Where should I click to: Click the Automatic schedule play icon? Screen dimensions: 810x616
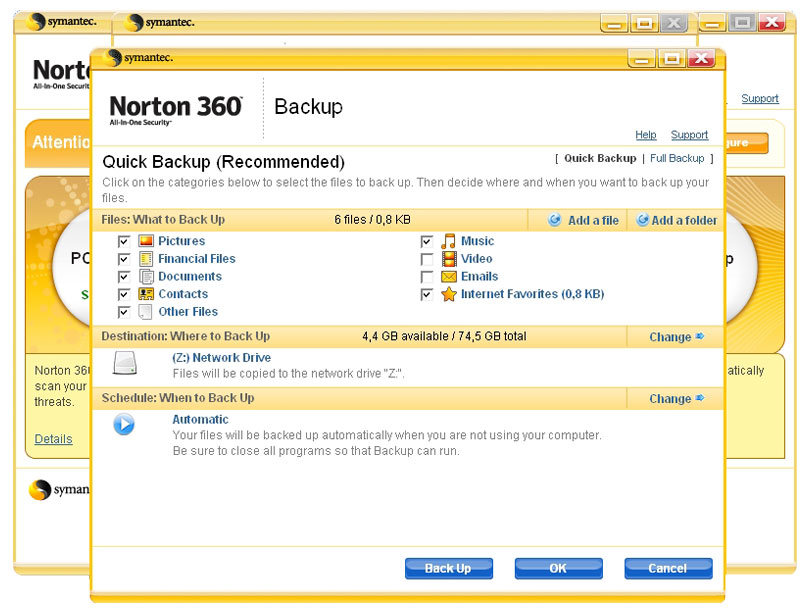(x=124, y=424)
